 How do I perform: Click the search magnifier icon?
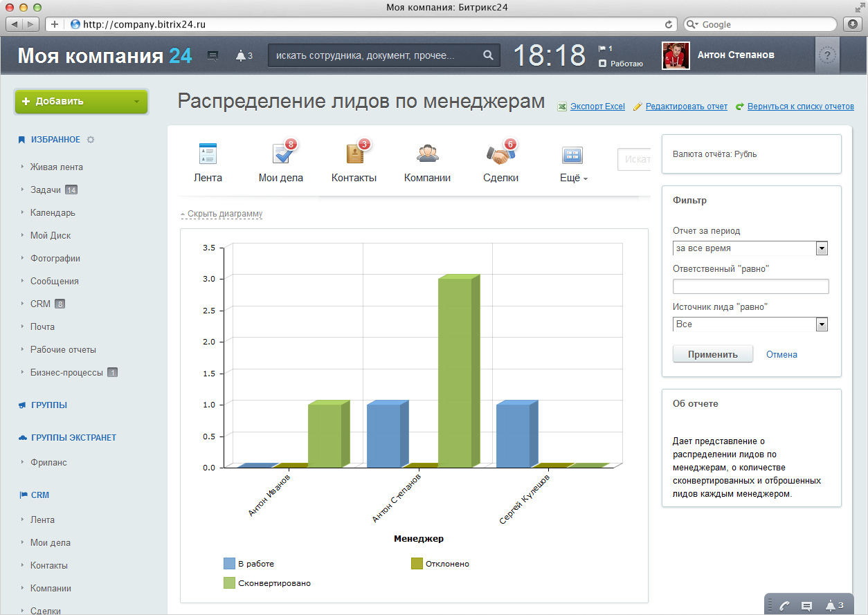click(488, 55)
